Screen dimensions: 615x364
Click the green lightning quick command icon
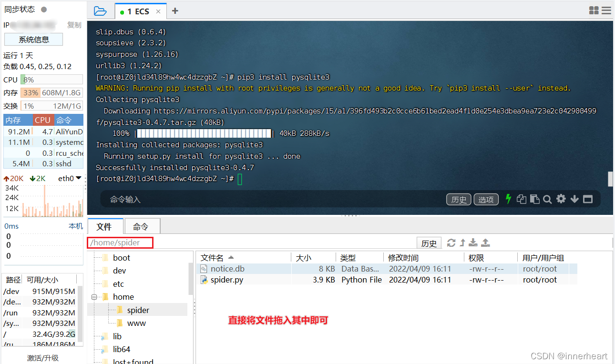(508, 199)
